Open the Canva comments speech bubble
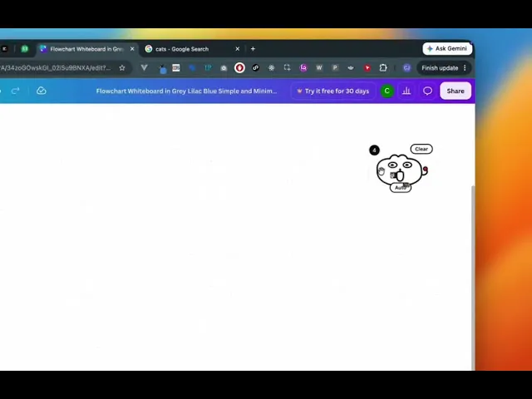This screenshot has width=532, height=399. click(x=427, y=91)
